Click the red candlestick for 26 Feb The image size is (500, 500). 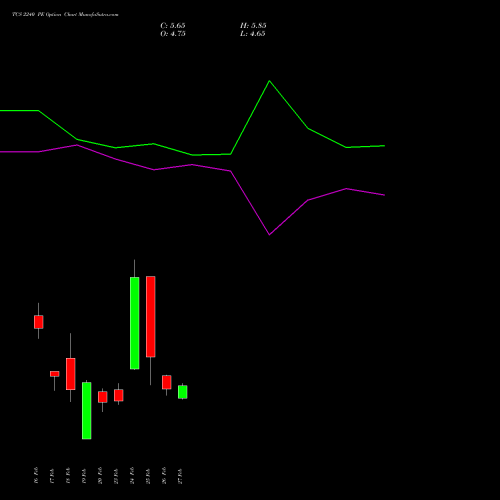[x=167, y=382]
